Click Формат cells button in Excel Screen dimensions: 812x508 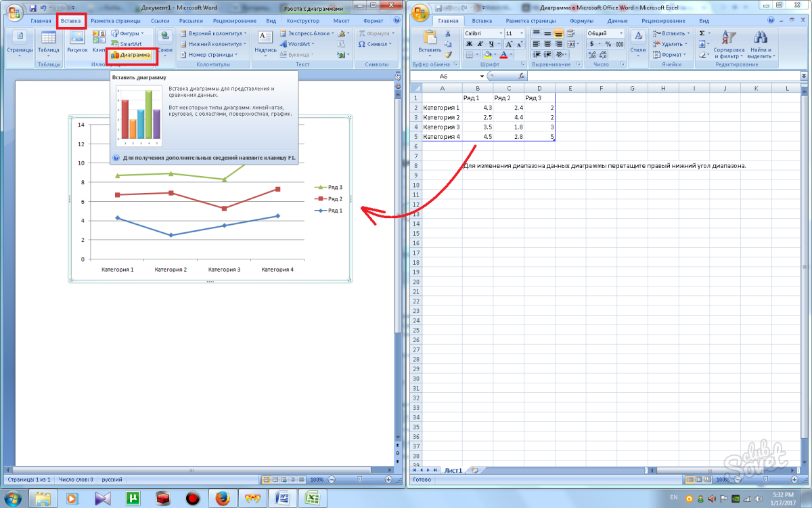(x=671, y=55)
